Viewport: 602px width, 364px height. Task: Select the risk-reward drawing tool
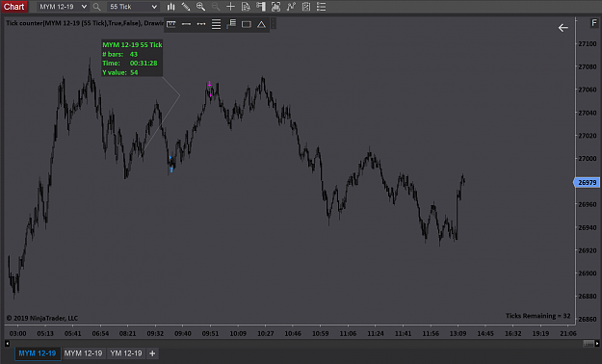(231, 24)
